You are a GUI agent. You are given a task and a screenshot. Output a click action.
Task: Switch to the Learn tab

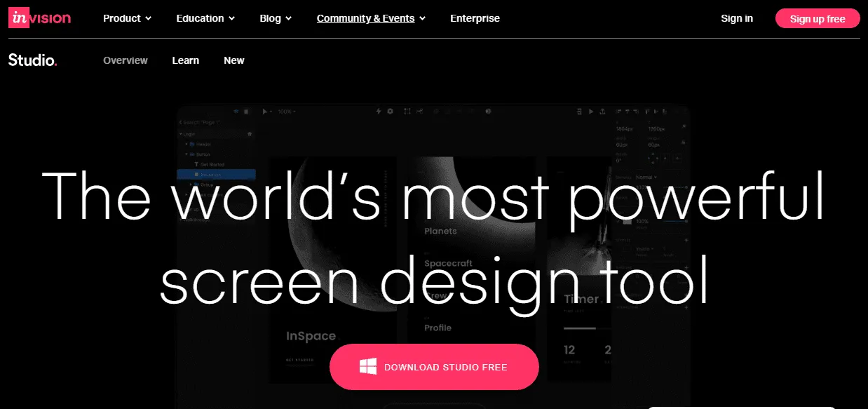click(x=185, y=60)
